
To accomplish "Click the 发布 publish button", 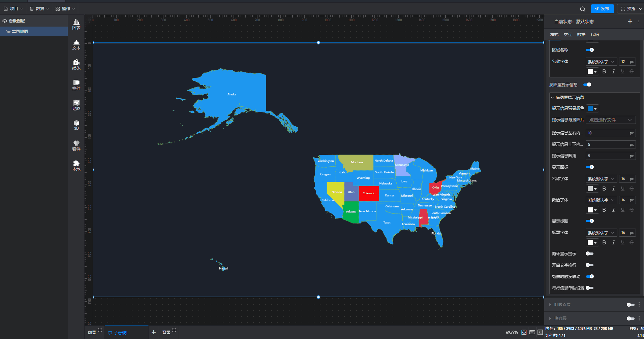I will pyautogui.click(x=602, y=9).
